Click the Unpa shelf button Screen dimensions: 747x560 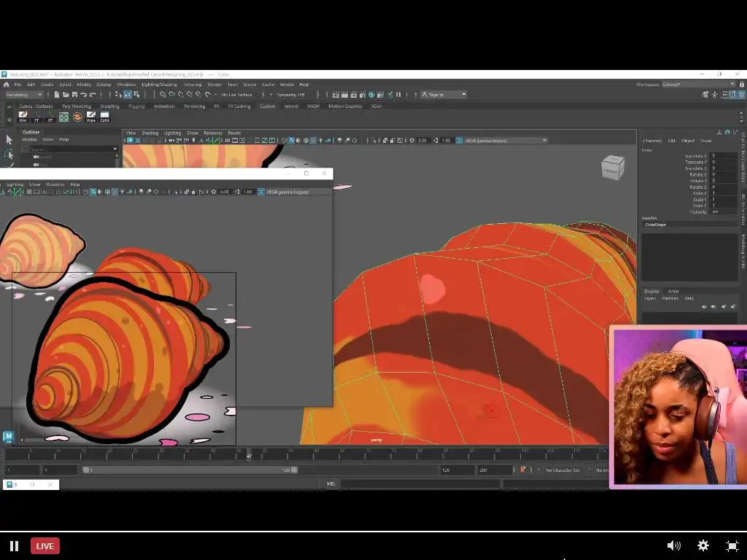pyautogui.click(x=91, y=117)
